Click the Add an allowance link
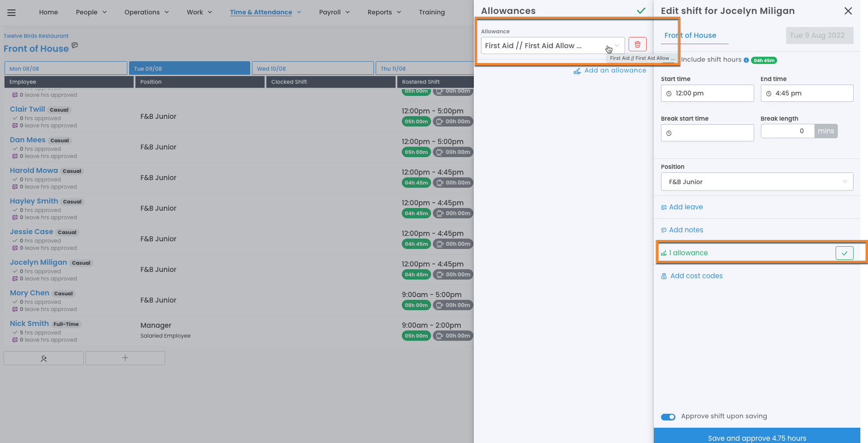Viewport: 868px width, 443px height. click(615, 71)
